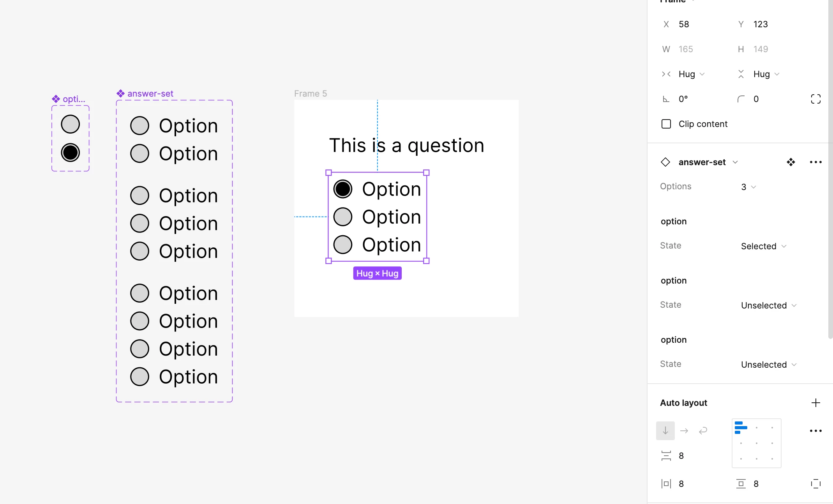Select the answer-set component title on canvas
Viewport: 833px width, 504px height.
[x=150, y=93]
